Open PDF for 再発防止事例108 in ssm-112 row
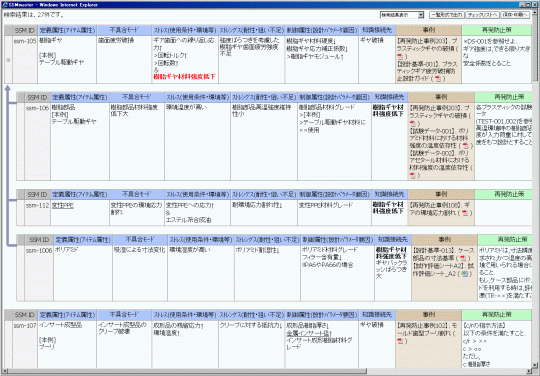This screenshot has height=376, width=540. 465,213
